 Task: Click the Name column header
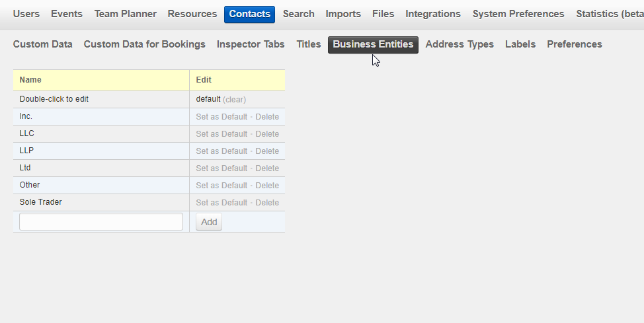point(30,80)
